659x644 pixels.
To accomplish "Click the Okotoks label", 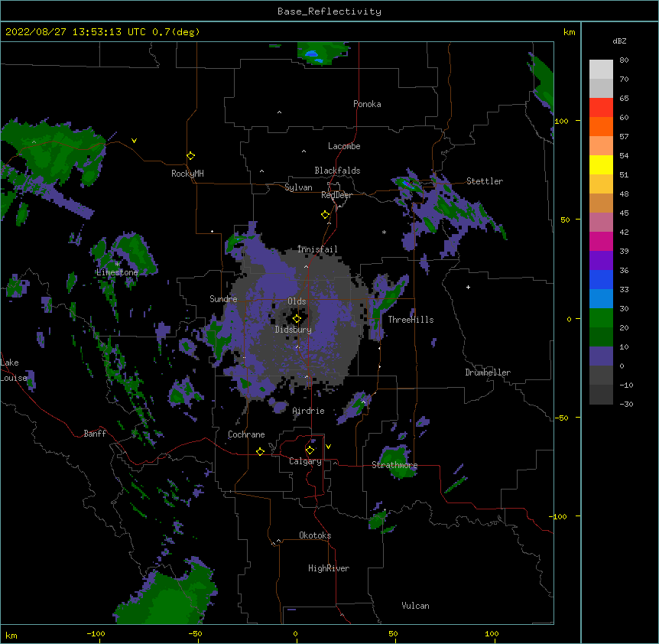I will pyautogui.click(x=315, y=535).
